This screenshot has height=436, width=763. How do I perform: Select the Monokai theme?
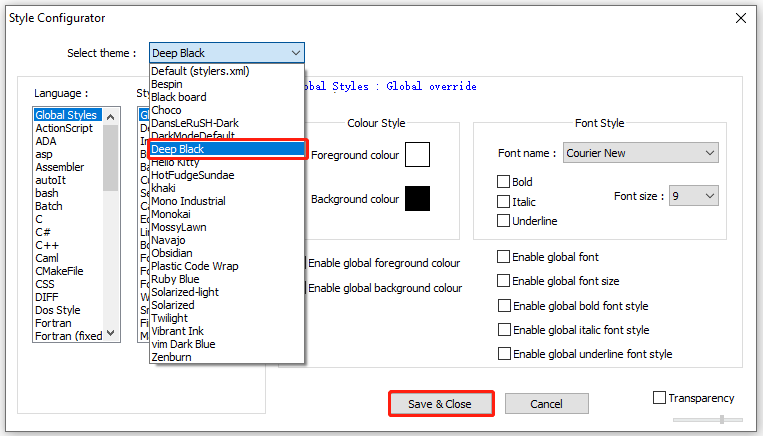227,214
